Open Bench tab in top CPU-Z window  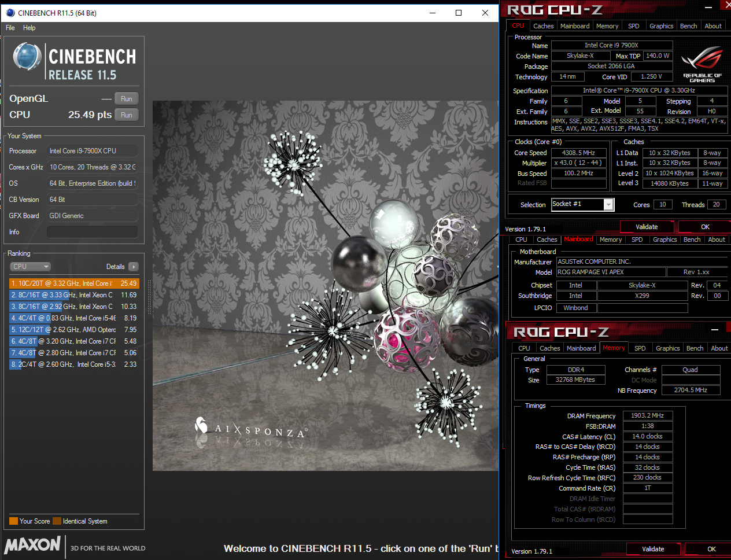(688, 26)
